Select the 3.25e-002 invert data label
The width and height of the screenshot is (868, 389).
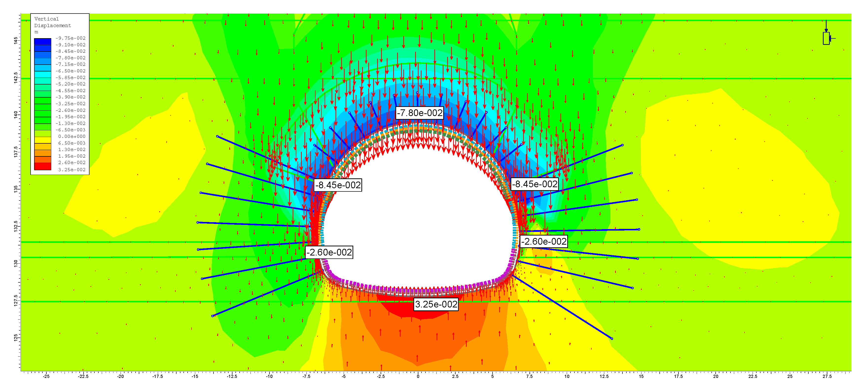pyautogui.click(x=436, y=304)
